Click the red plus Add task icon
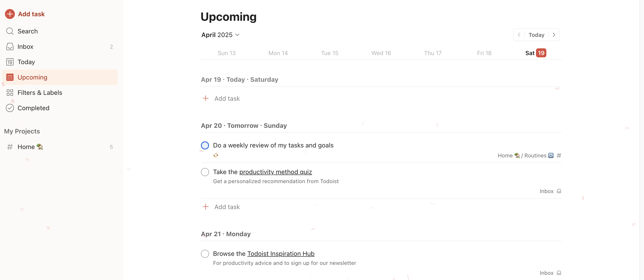The width and height of the screenshot is (644, 280). pos(10,14)
